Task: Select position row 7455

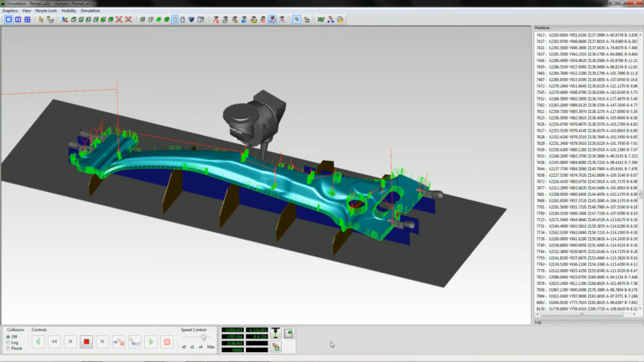Action: [586, 67]
